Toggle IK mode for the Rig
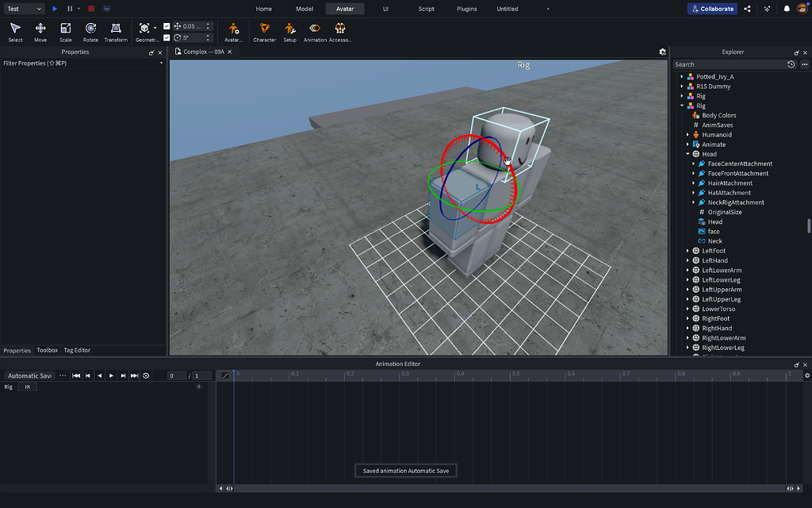 click(x=28, y=387)
